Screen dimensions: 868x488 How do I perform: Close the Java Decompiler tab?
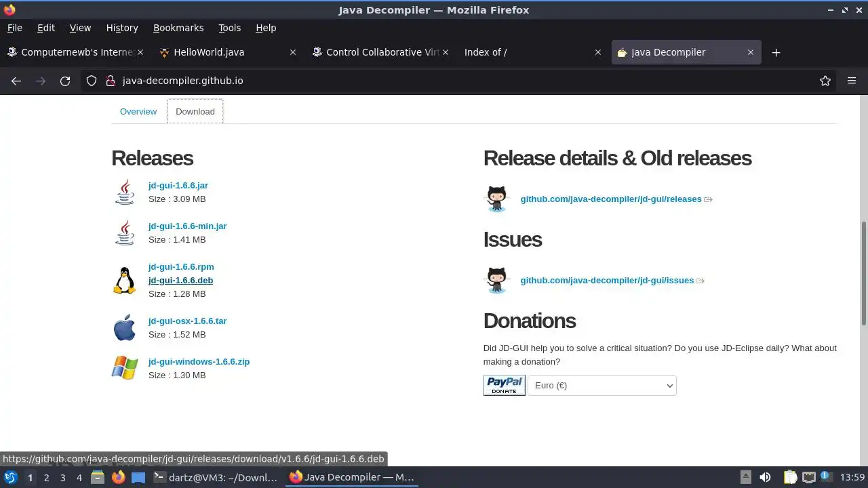pyautogui.click(x=751, y=52)
